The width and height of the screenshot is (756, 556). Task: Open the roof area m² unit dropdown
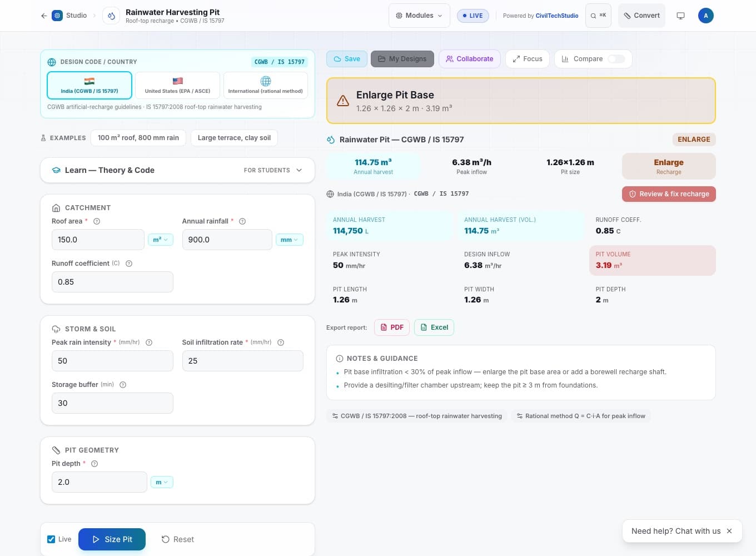[160, 240]
